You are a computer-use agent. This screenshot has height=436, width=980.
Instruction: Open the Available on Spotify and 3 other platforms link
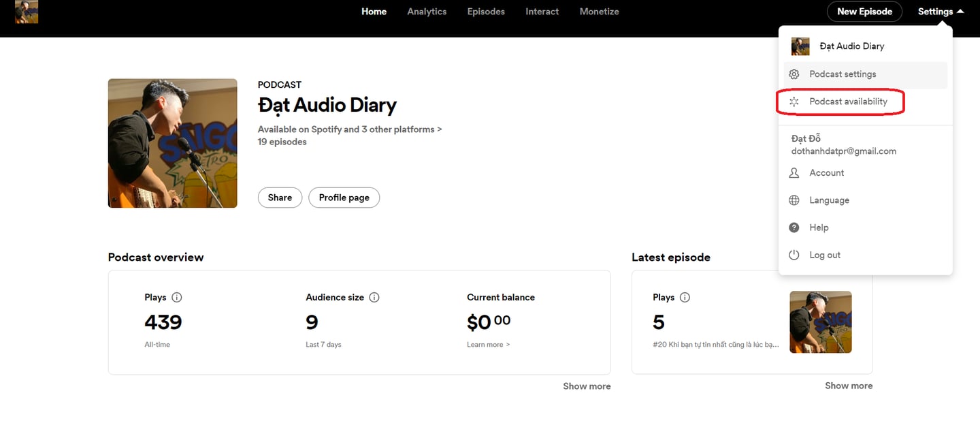pos(350,129)
